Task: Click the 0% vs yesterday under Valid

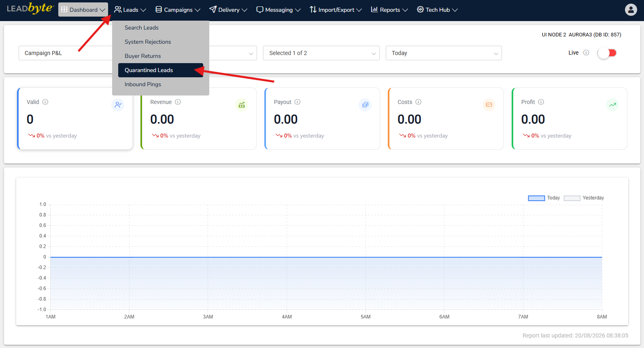Action: click(x=52, y=136)
